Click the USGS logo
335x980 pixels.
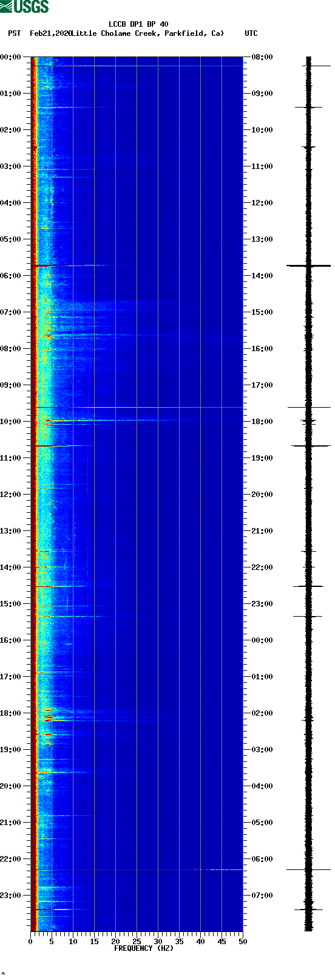click(x=24, y=7)
